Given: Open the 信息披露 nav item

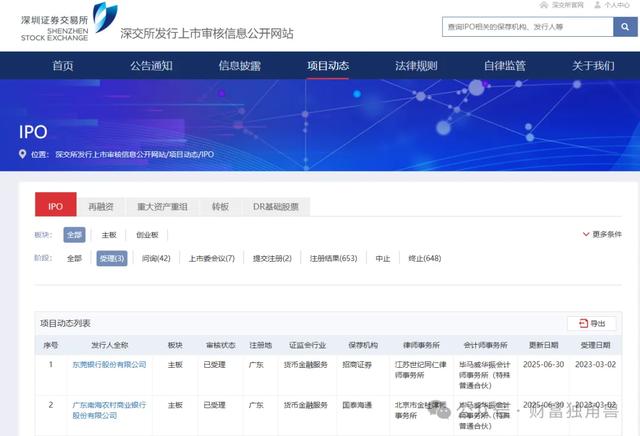Looking at the screenshot, I should 240,66.
